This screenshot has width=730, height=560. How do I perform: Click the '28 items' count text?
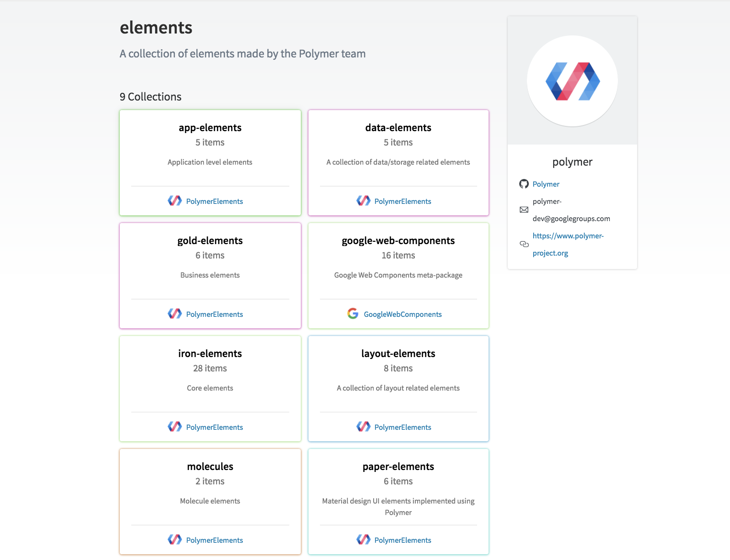point(210,369)
